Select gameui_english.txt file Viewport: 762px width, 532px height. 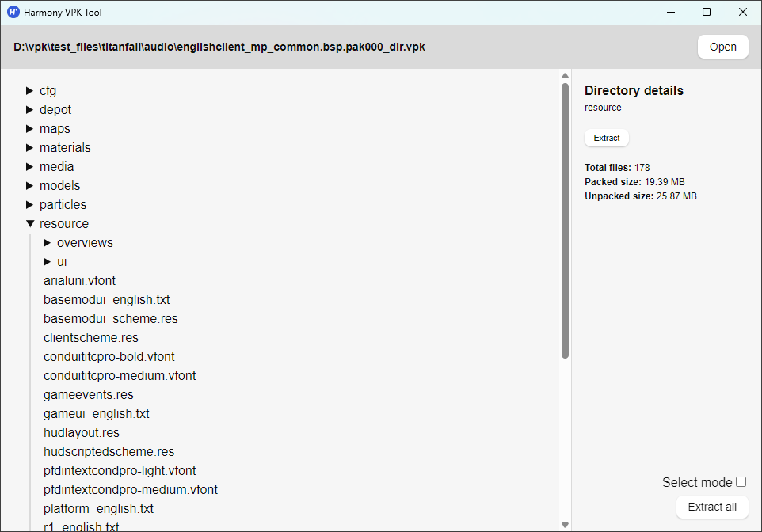point(96,414)
